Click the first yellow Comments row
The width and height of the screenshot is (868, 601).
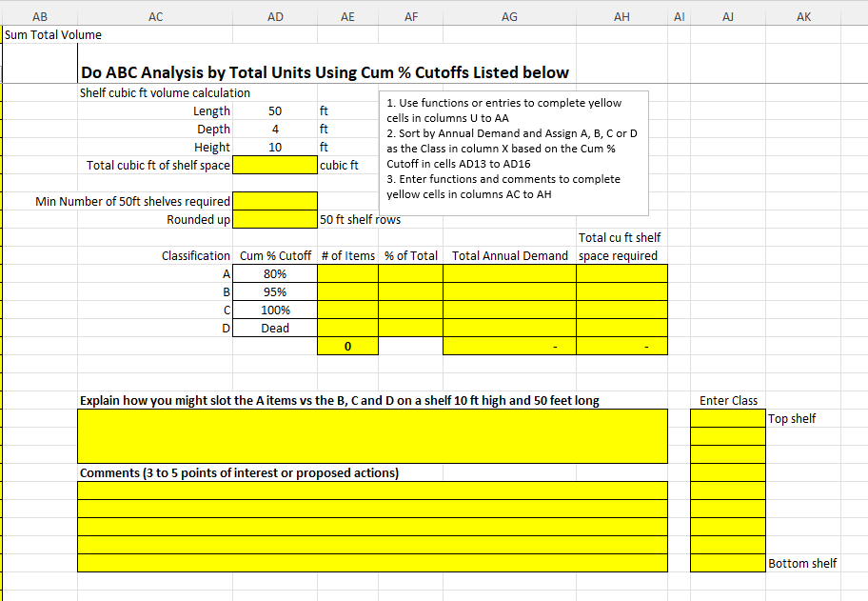coord(371,489)
